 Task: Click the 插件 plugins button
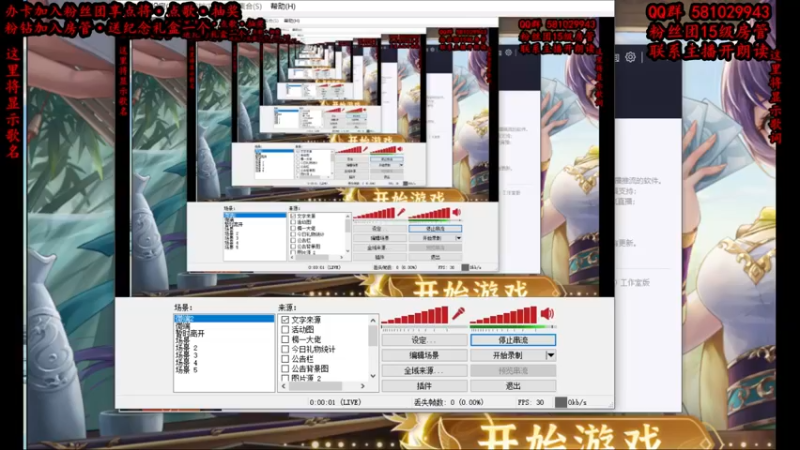pos(424,386)
